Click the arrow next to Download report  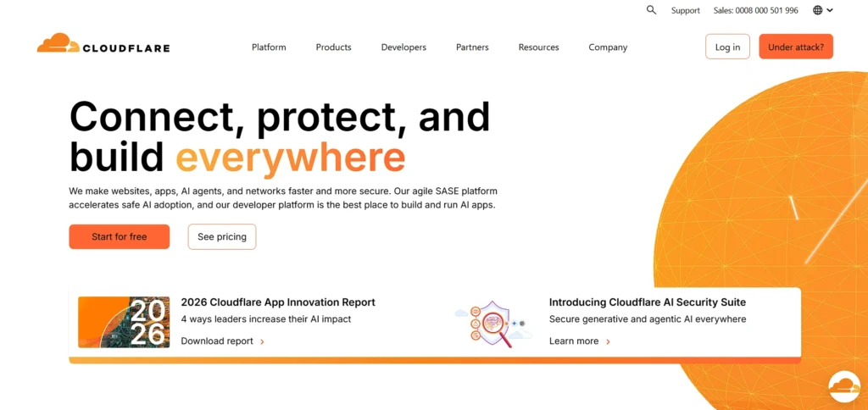(x=263, y=342)
